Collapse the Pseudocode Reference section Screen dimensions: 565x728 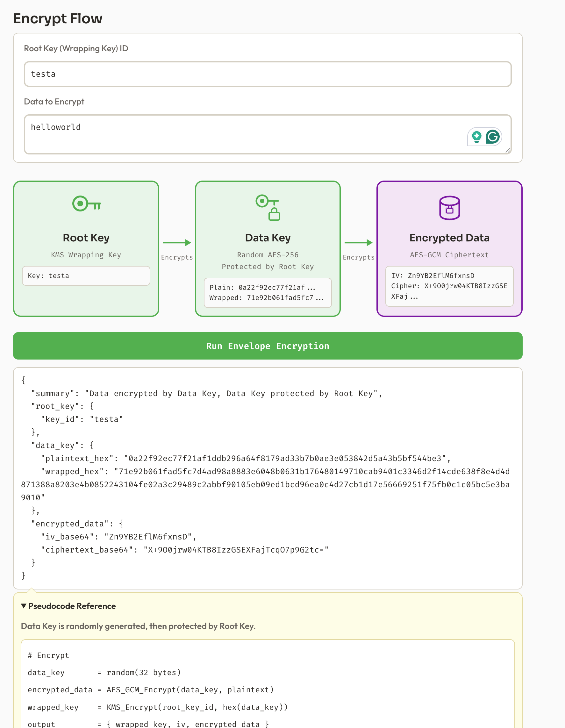68,606
